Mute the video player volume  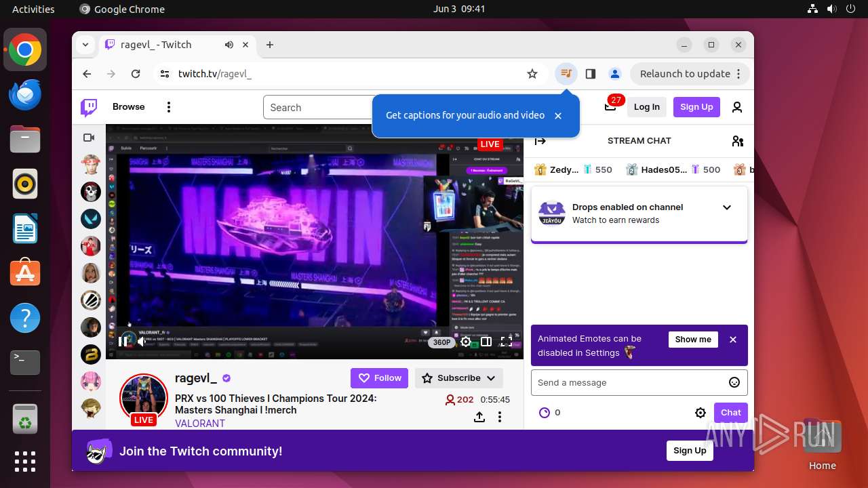(142, 342)
